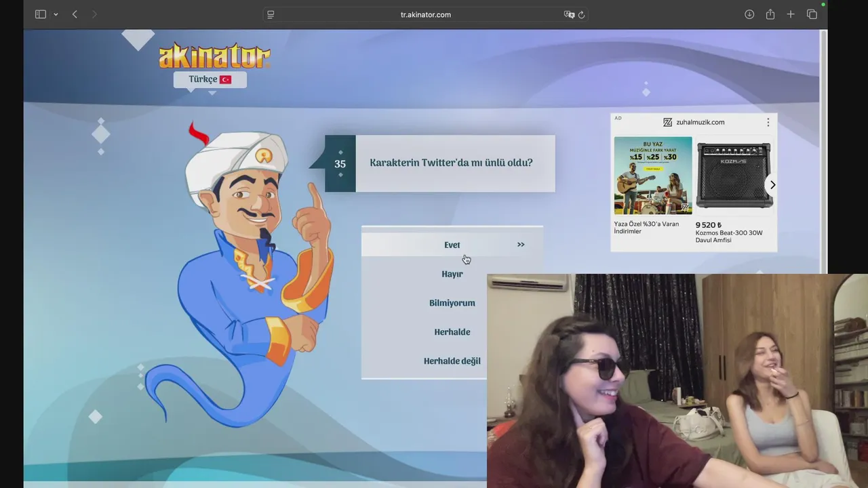The image size is (868, 488).
Task: Click the question number 35 badge
Action: pos(340,163)
